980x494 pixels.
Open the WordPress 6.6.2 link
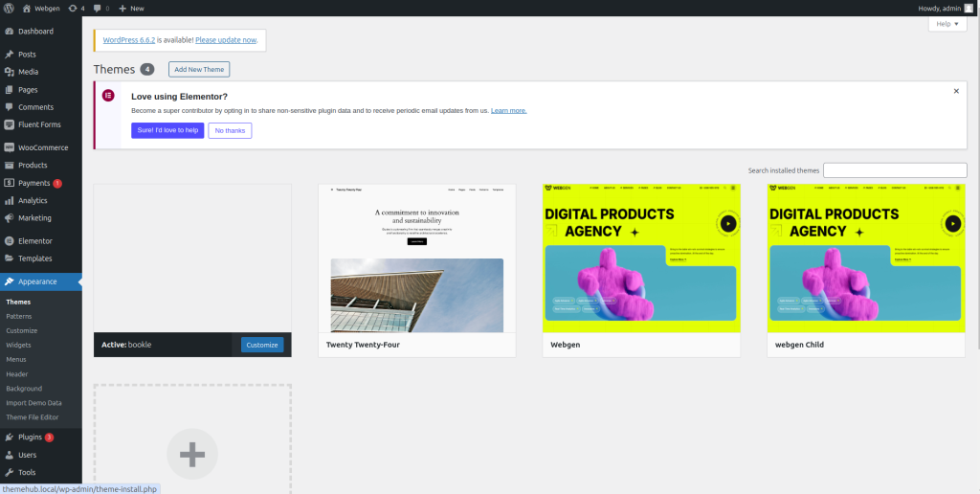click(x=129, y=39)
